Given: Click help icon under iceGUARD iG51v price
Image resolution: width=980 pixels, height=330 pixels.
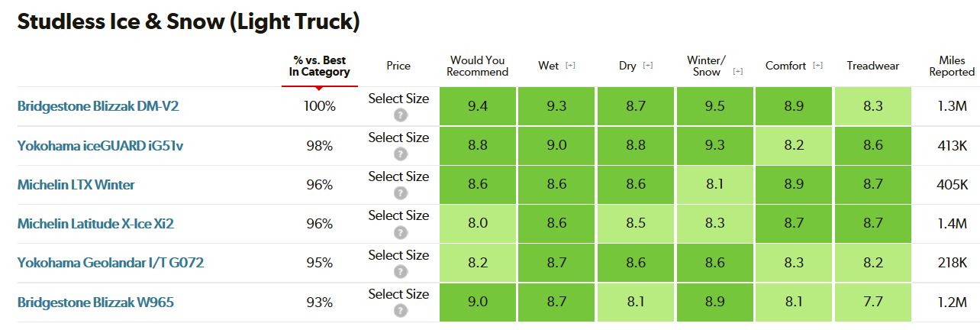Looking at the screenshot, I should click(x=400, y=154).
